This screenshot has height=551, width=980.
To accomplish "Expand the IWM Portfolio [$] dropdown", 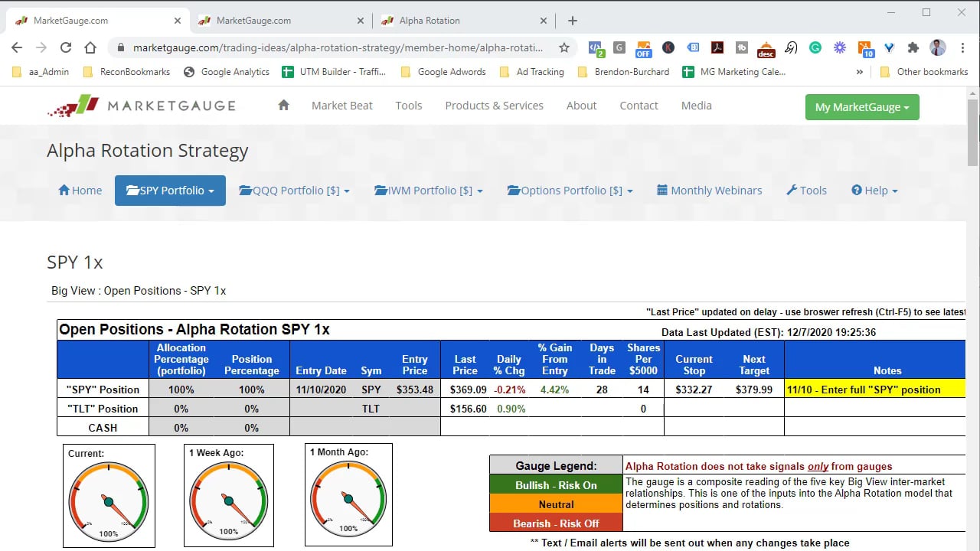I will coord(429,191).
